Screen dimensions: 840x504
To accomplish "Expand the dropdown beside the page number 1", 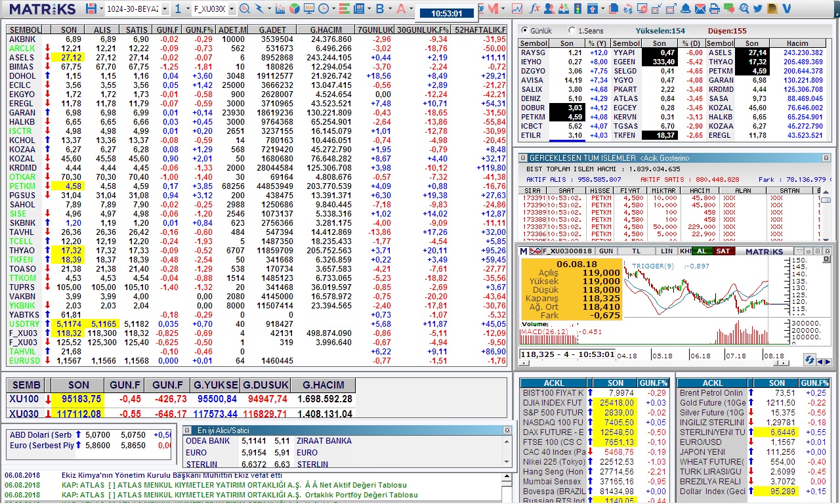I will 187,9.
